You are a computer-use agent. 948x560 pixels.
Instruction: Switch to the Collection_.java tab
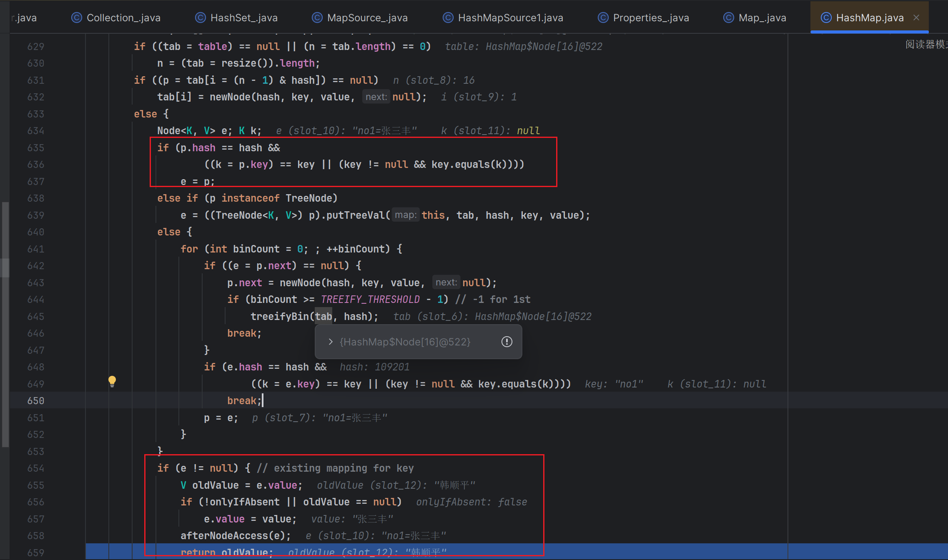coord(116,18)
